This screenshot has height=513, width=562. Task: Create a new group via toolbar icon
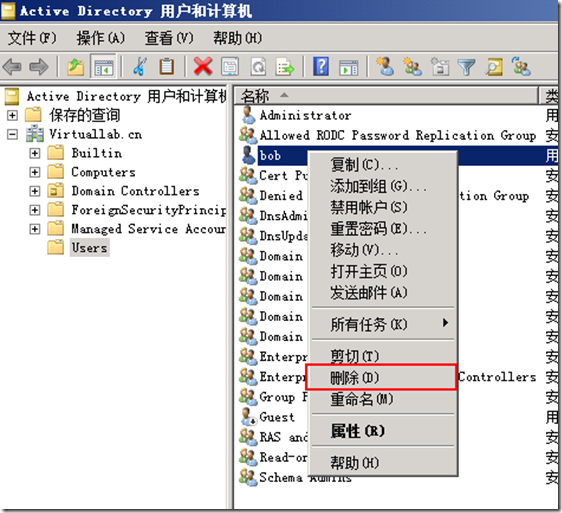[x=413, y=66]
